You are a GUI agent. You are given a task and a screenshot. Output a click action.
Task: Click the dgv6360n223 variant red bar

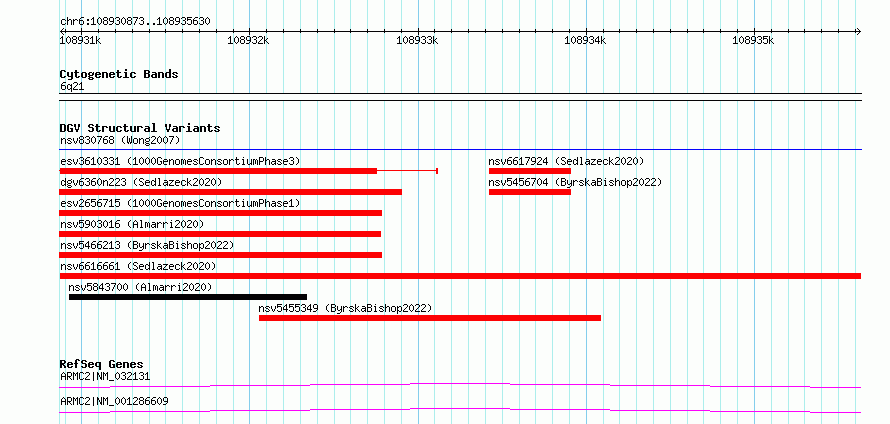(230, 192)
